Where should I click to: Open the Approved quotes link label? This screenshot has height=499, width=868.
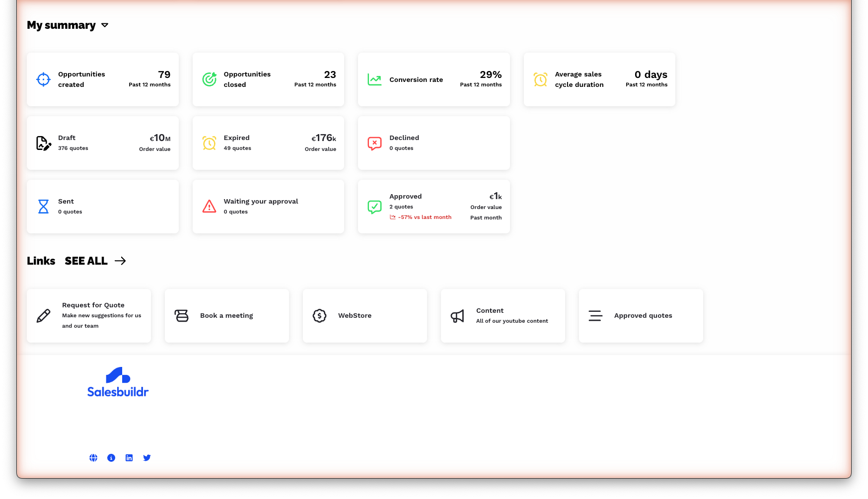643,316
